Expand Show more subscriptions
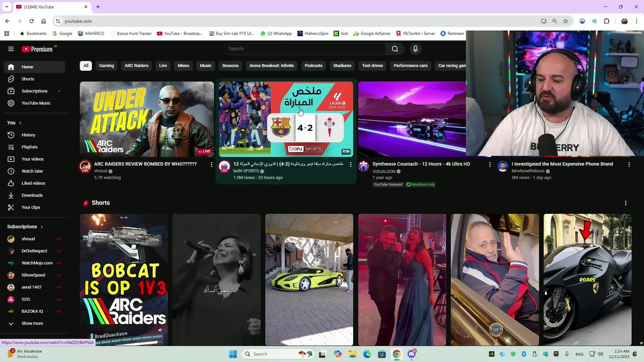 35,323
